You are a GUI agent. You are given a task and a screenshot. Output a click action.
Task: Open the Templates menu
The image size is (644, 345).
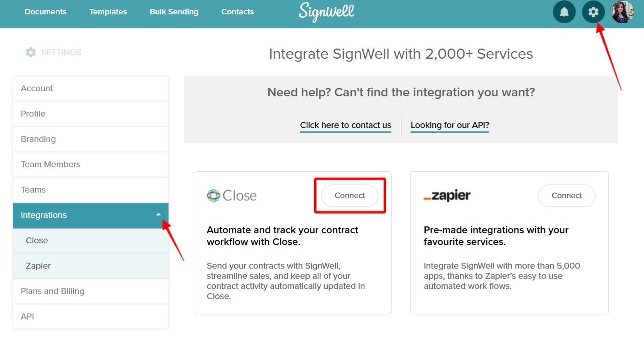tap(108, 12)
